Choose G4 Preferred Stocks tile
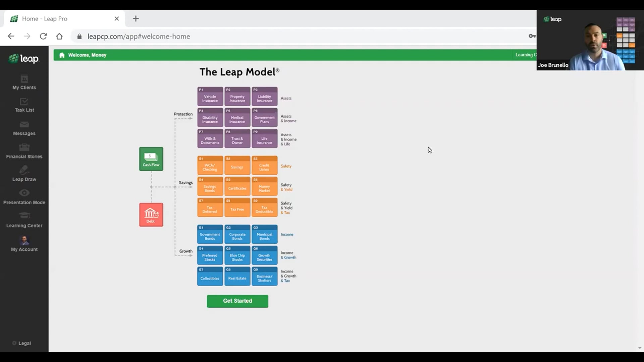Screen dimensions: 644x362 (x=210, y=255)
